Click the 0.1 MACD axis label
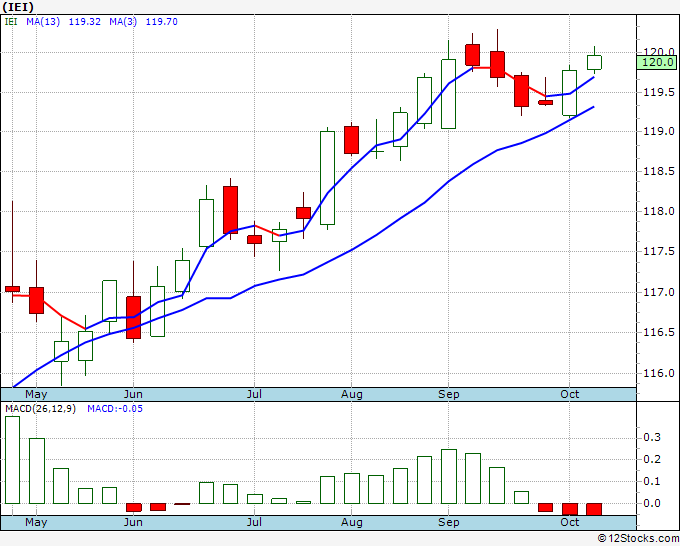This screenshot has width=680, height=546. (x=652, y=481)
